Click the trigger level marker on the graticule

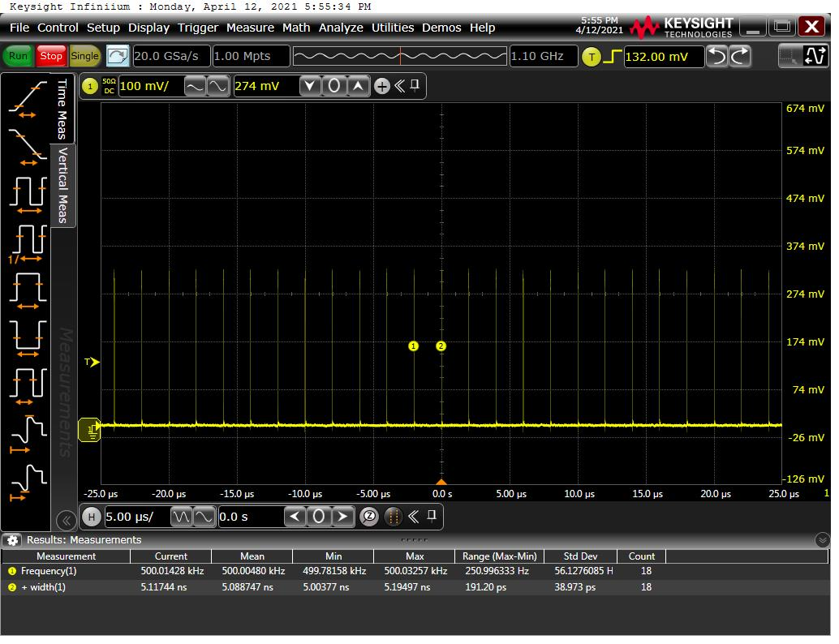(x=93, y=362)
